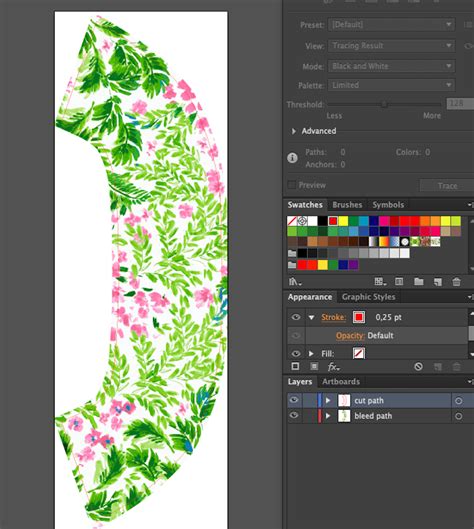Open the Appearance panel flyout menu
Viewport: 474px width, 529px height.
[x=470, y=297]
